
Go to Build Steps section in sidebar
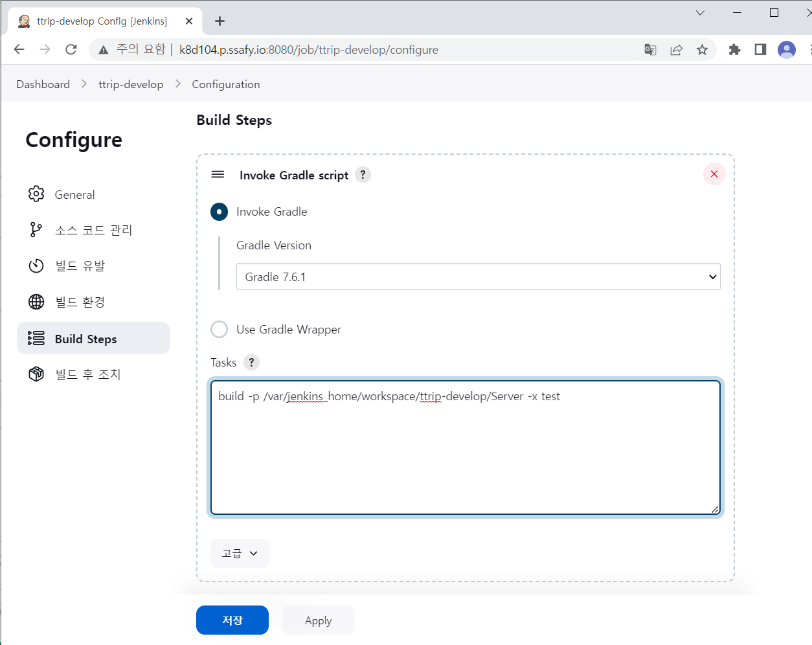93,338
